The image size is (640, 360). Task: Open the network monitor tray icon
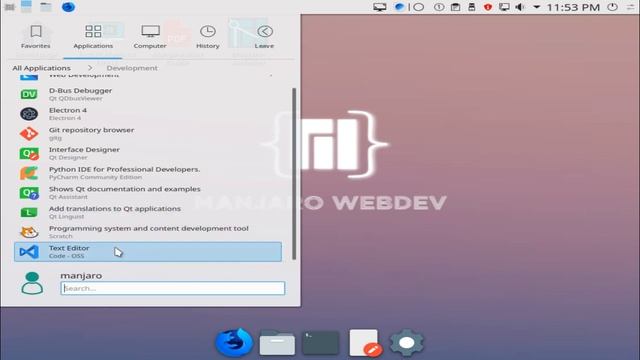[504, 7]
